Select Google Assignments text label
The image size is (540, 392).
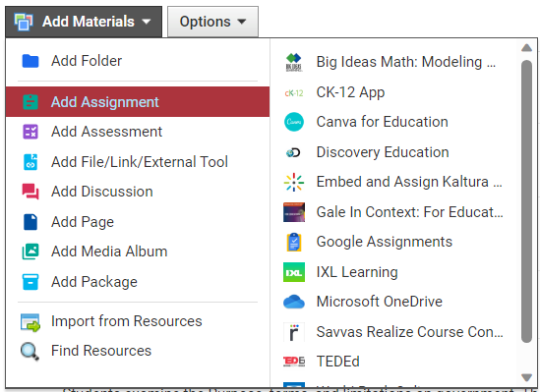pos(385,242)
